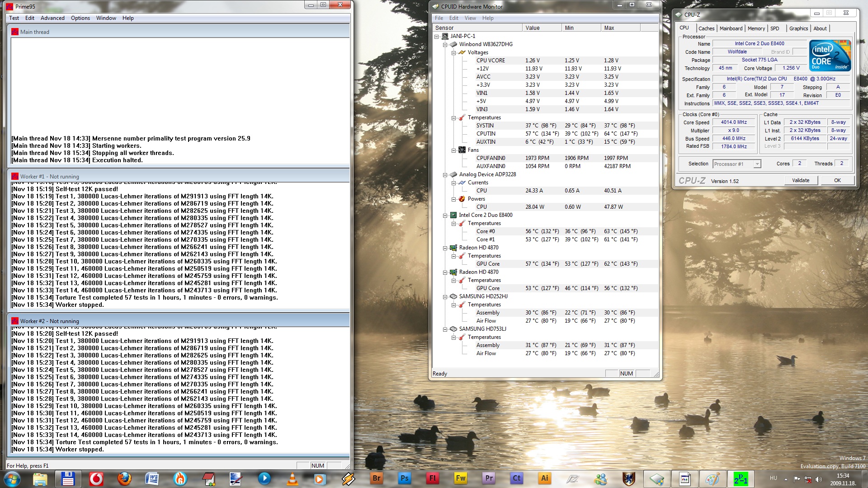This screenshot has height=488, width=868.
Task: Open VLC media player taskbar icon
Action: click(x=292, y=479)
